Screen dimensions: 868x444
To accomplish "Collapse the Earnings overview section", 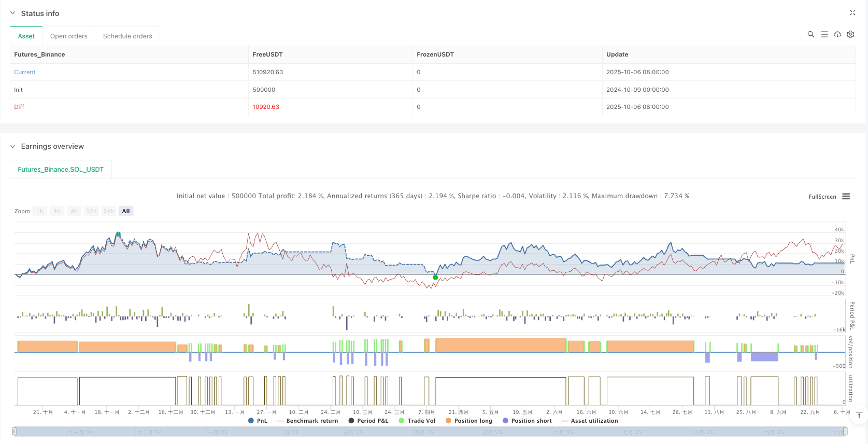I will point(13,146).
